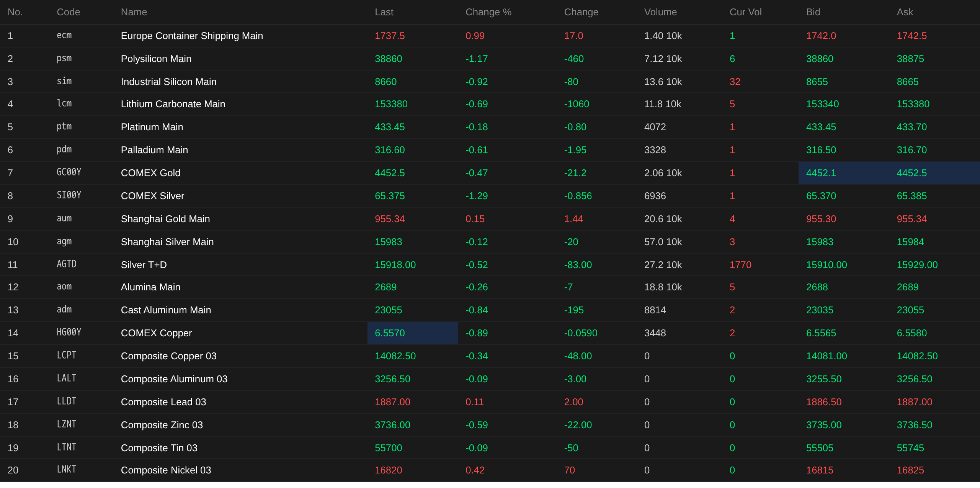Select Composite Zinc 03 name
The width and height of the screenshot is (980, 488).
tap(162, 425)
